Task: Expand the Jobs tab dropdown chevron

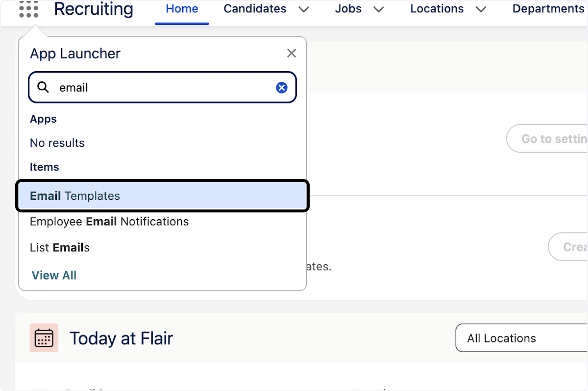Action: click(x=378, y=9)
